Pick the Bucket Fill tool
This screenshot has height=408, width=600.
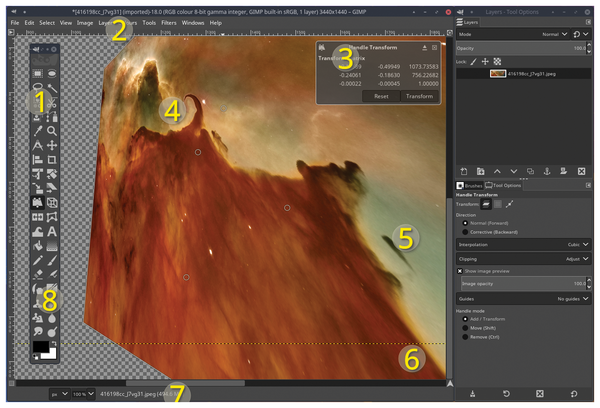pyautogui.click(x=38, y=246)
